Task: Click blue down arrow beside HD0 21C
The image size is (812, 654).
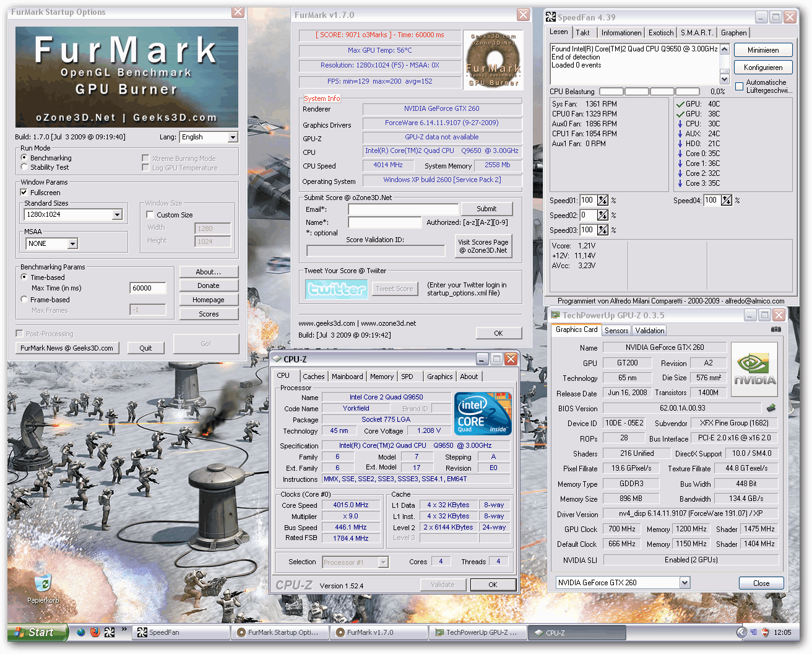Action: point(680,144)
